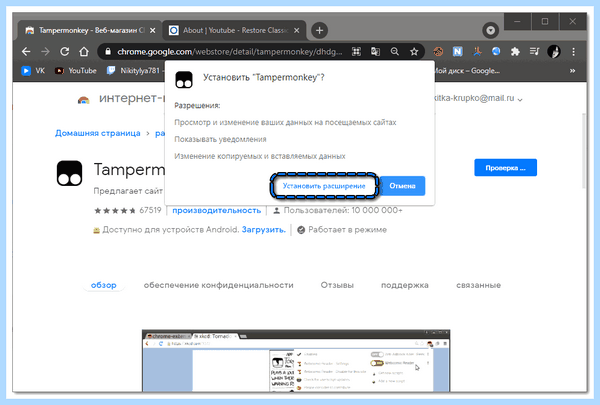Click the blue globe extension icon
This screenshot has height=405, width=600.
click(496, 52)
